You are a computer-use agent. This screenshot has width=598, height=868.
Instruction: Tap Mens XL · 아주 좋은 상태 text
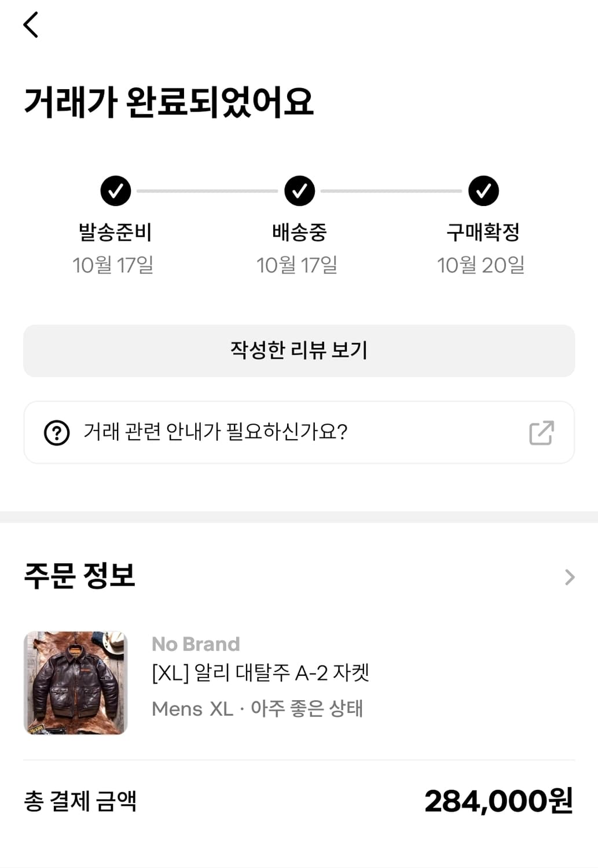tap(257, 709)
